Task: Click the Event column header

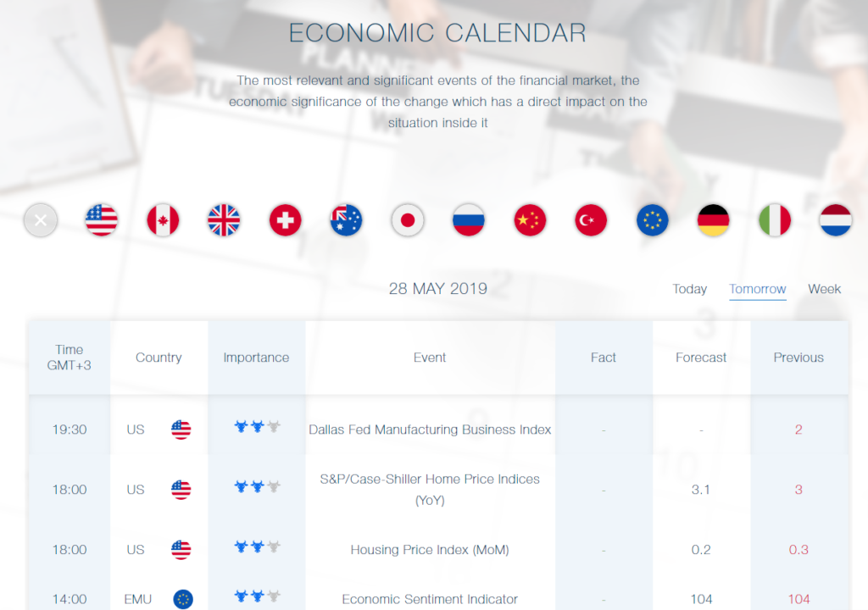Action: [430, 358]
